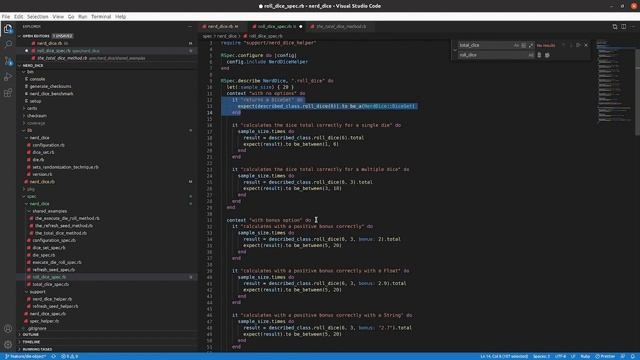Click the Replace All icon
Image resolution: width=640 pixels, height=360 pixels.
[547, 55]
